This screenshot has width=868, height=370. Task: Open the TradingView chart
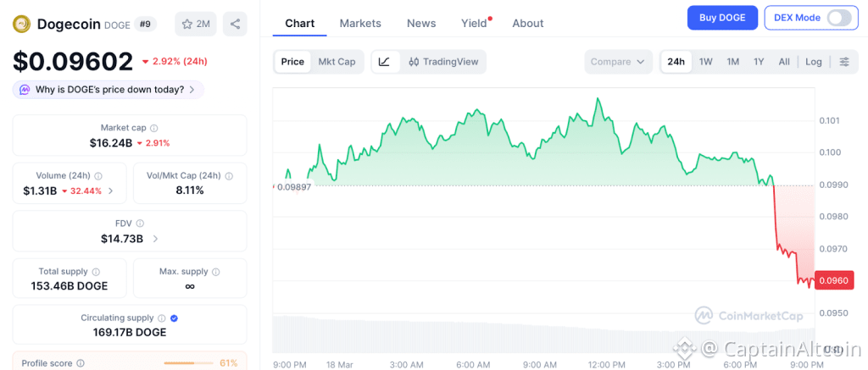click(x=443, y=62)
